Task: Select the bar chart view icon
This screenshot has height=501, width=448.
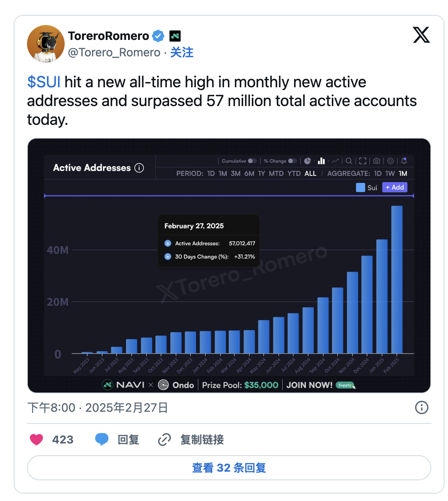Action: pos(322,161)
